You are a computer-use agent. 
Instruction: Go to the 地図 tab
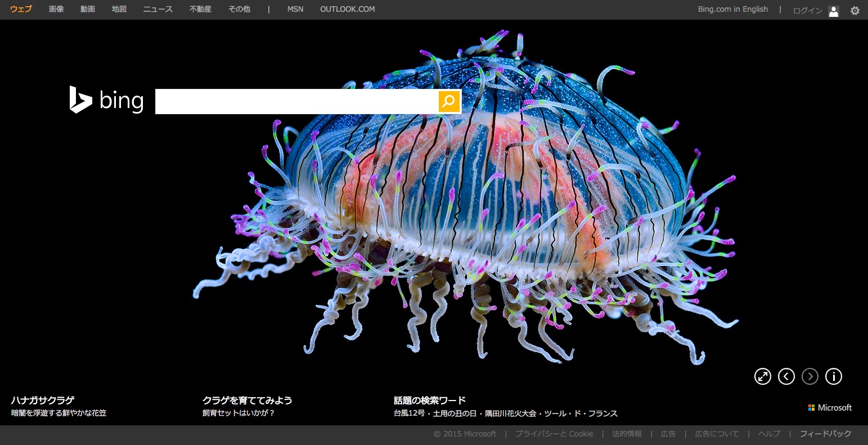(x=119, y=10)
